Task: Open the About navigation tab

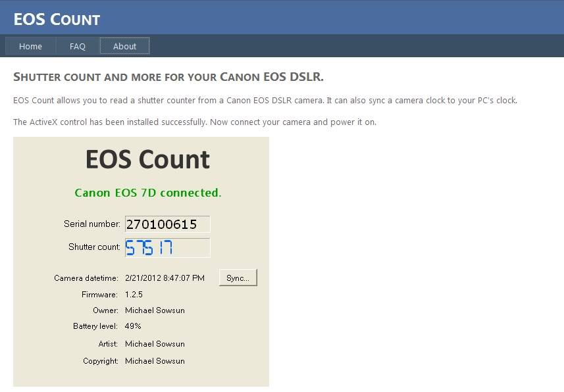Action: pyautogui.click(x=124, y=46)
